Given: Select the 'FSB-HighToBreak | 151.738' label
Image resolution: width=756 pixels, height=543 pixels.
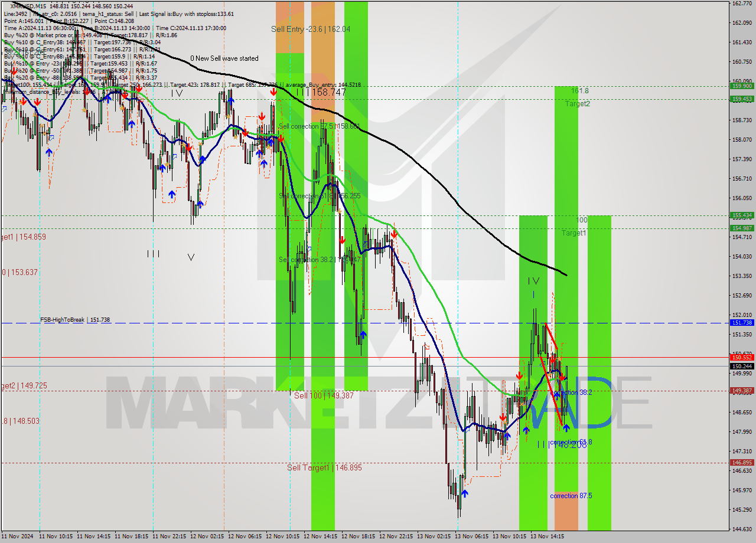Looking at the screenshot, I should point(75,320).
